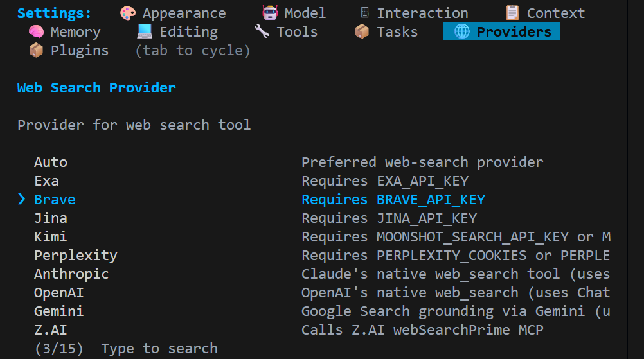Screen dimensions: 644x359
Task: Select Exa as web search provider
Action: click(46, 181)
